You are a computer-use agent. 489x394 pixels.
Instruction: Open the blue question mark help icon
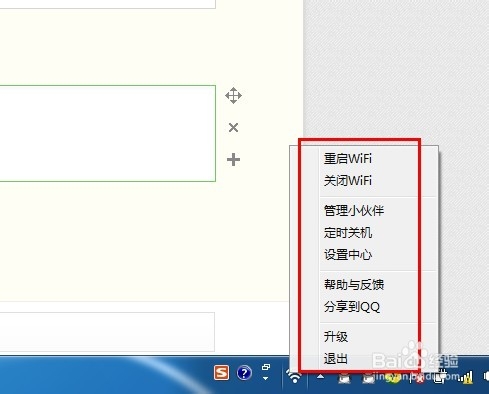coord(244,373)
